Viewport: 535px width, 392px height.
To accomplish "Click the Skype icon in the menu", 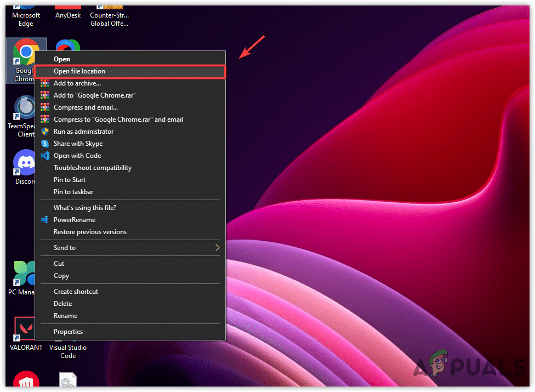I will pos(44,143).
